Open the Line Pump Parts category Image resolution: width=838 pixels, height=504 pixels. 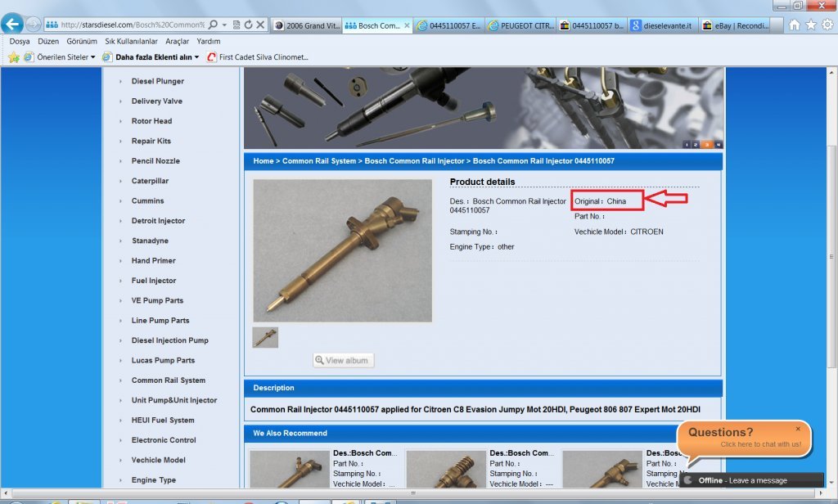pos(160,321)
